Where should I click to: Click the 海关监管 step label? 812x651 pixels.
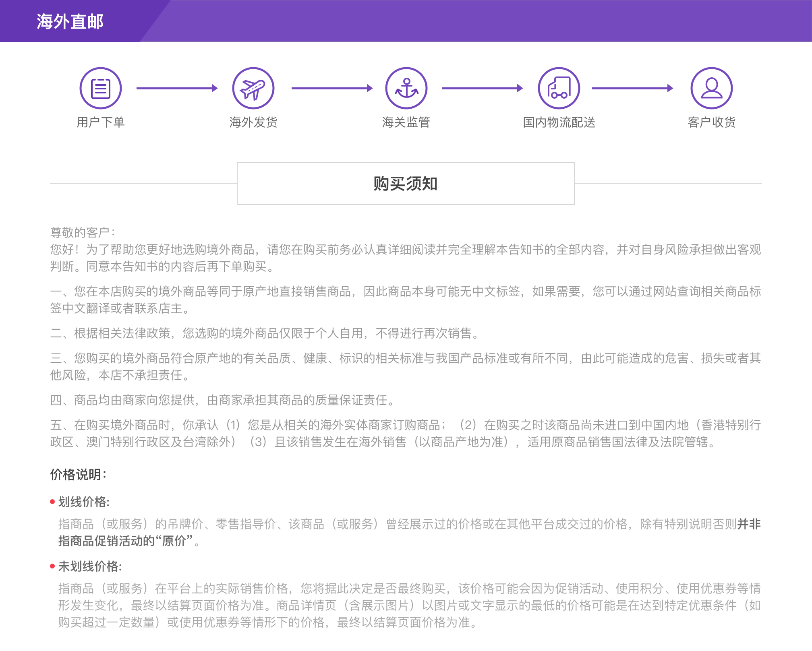(x=406, y=122)
